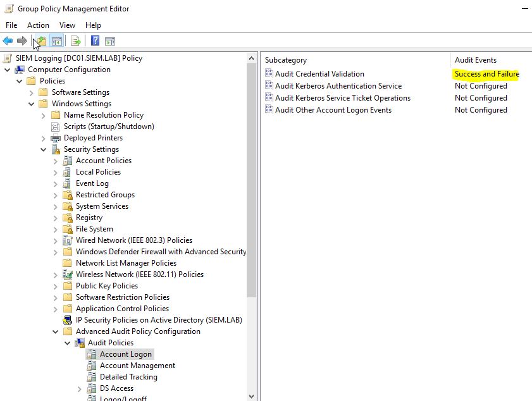Viewport: 532px width, 401px height.
Task: Click the Registry folder lock icon
Action: click(x=68, y=218)
